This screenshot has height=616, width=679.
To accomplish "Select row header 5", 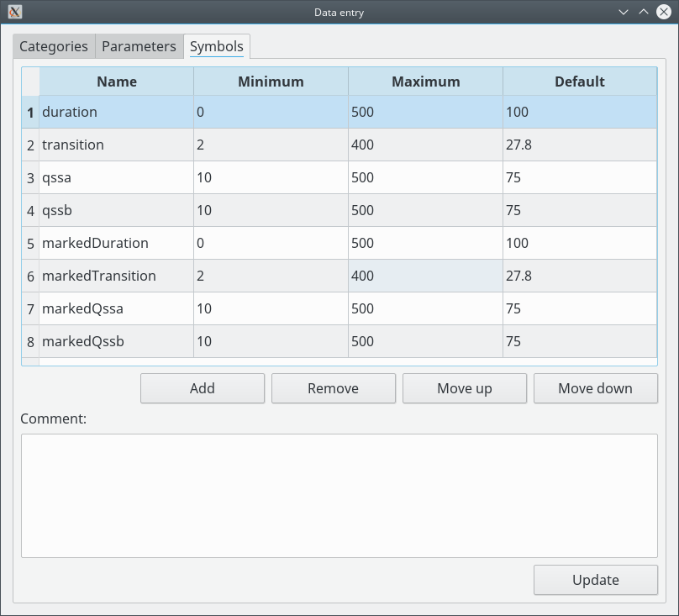I will pyautogui.click(x=30, y=243).
